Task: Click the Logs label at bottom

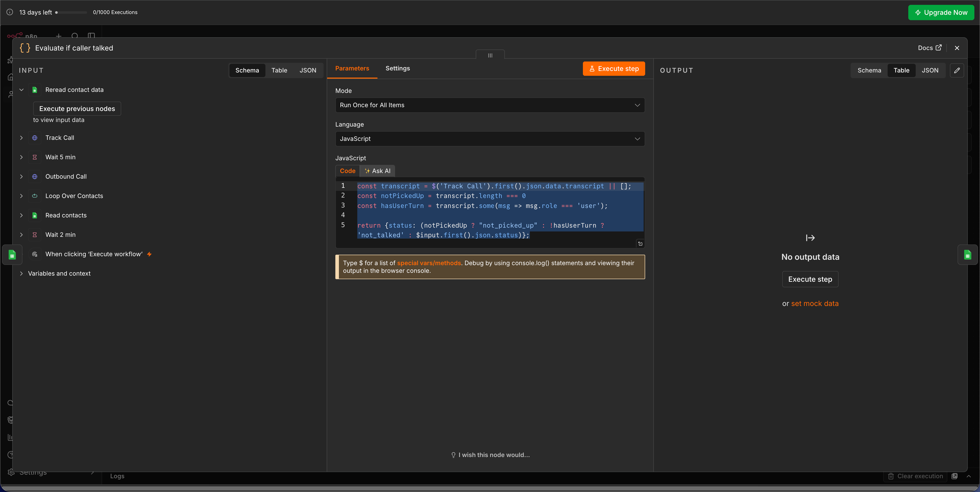Action: click(x=117, y=476)
